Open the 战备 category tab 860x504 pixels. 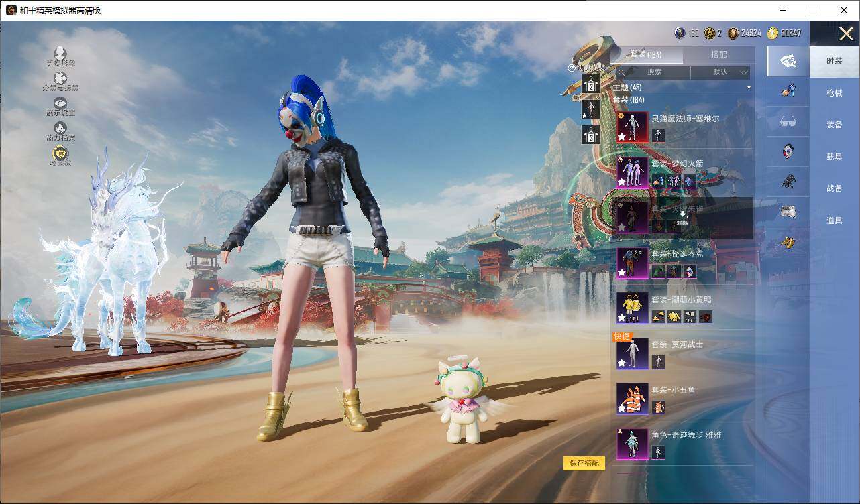(x=835, y=188)
